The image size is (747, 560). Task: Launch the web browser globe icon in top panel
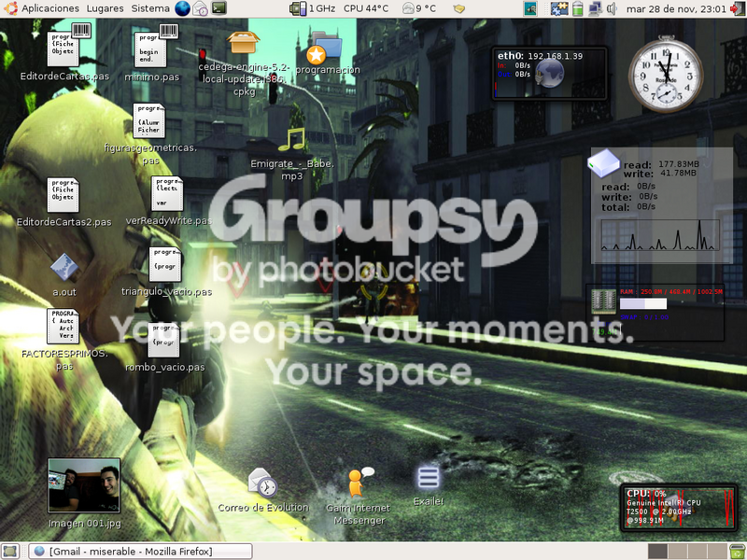click(182, 8)
